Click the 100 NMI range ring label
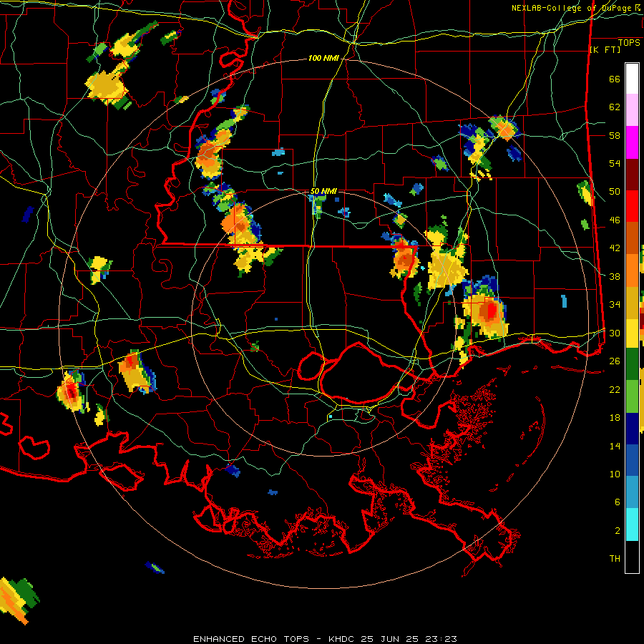Image resolution: width=644 pixels, height=644 pixels. pos(323,59)
